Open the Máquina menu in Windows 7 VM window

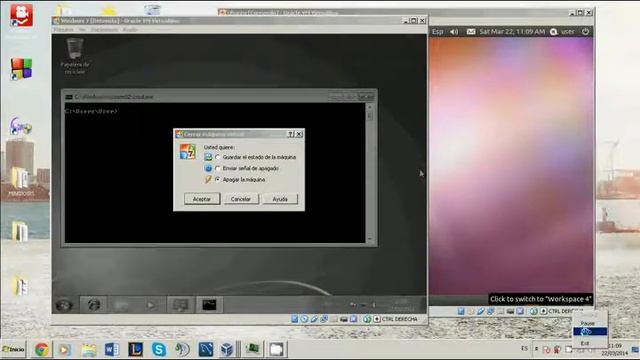63,30
